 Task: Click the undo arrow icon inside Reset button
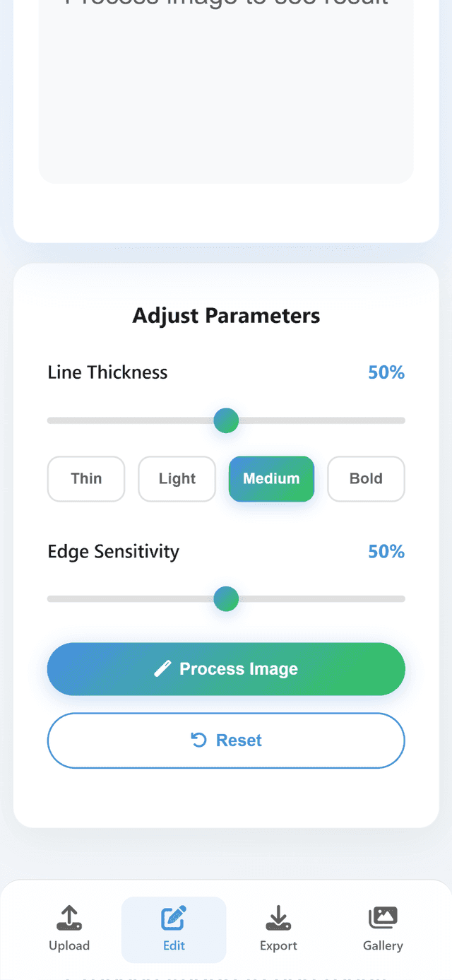click(x=200, y=740)
